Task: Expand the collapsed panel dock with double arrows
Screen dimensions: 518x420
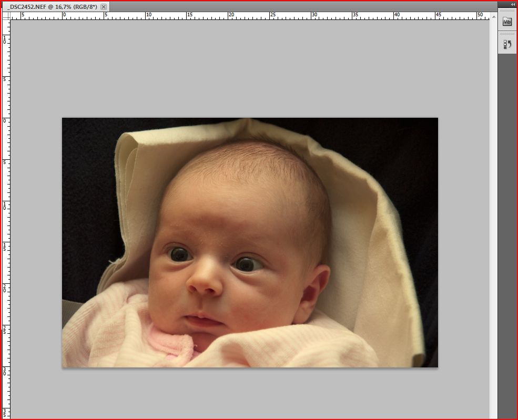Action: 512,4
